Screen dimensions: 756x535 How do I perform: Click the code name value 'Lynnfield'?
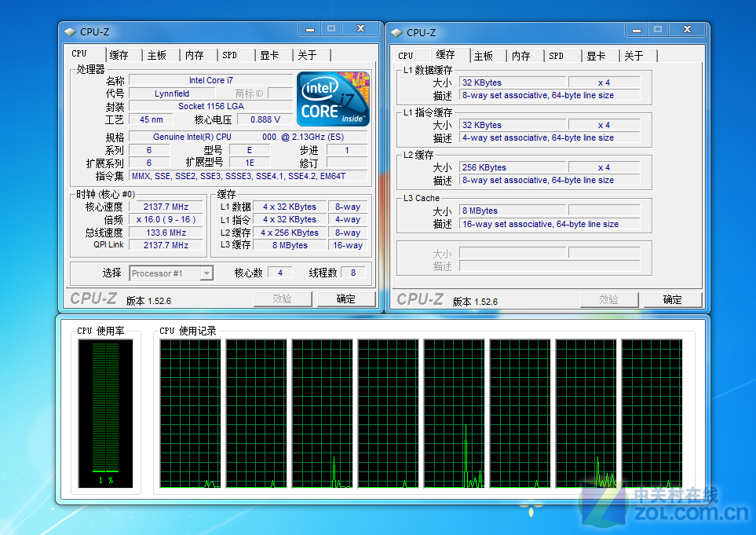172,93
